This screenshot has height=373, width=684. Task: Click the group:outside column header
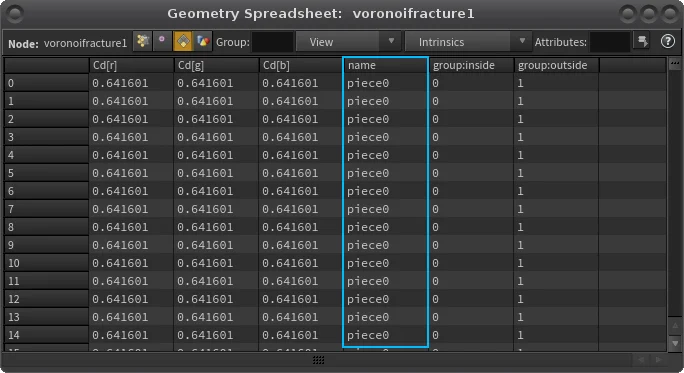556,65
